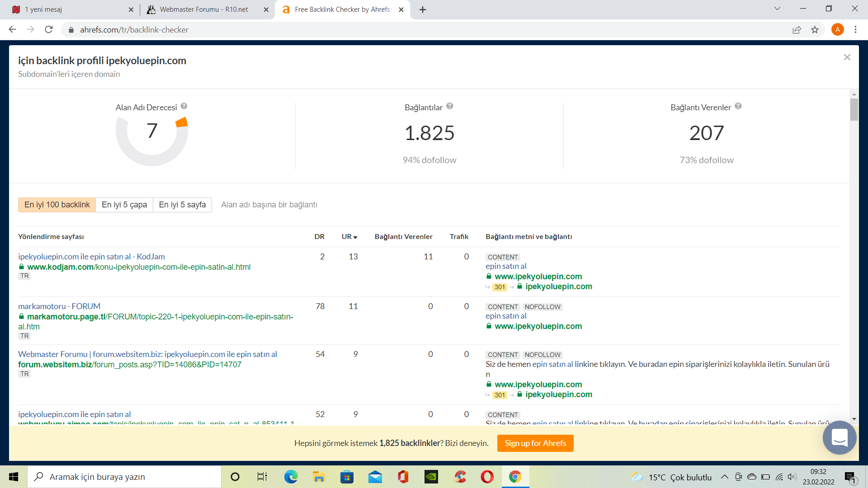Sort by the DR column header
This screenshot has height=488, width=868.
coord(319,237)
